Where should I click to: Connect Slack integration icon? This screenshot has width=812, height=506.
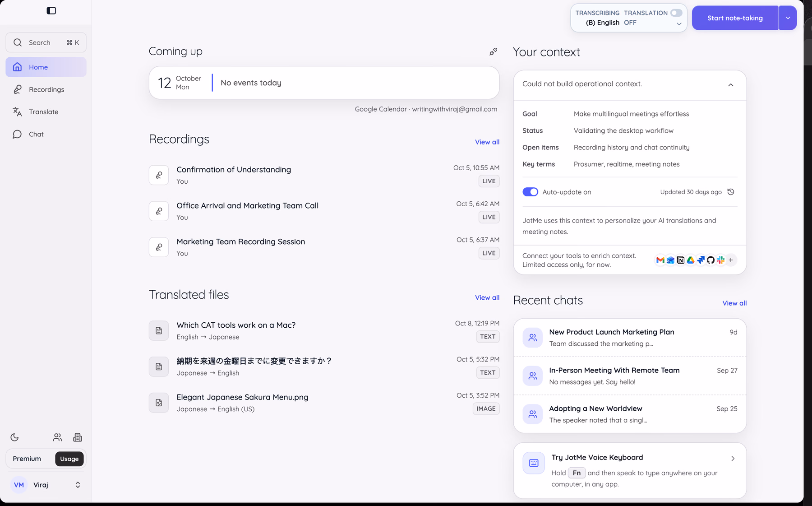721,260
